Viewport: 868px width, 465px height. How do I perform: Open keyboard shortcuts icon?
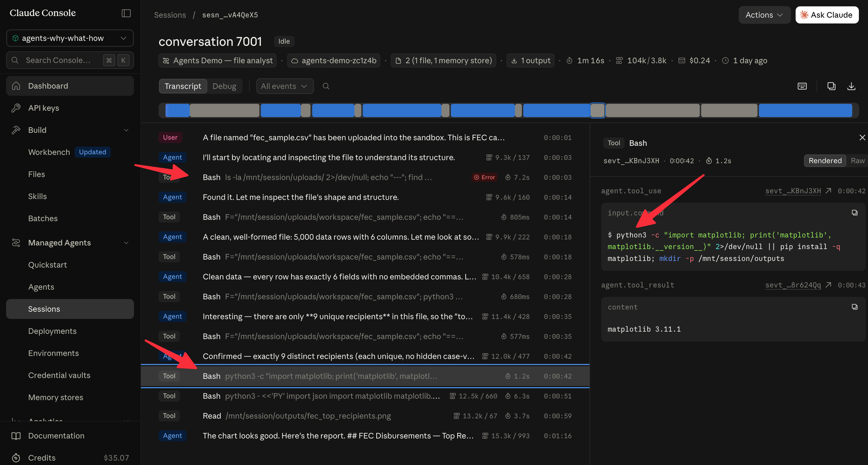tap(802, 86)
